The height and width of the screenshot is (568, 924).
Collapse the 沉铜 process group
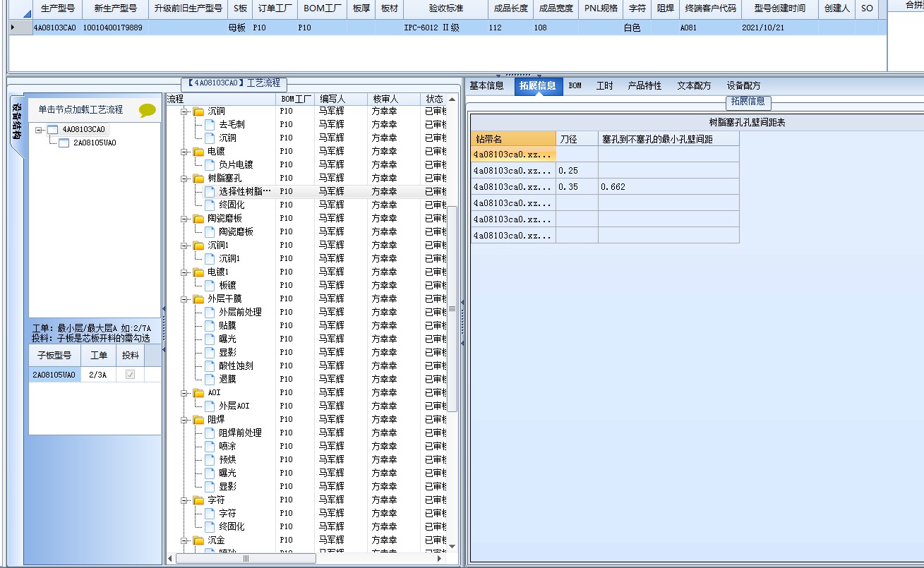coord(184,111)
